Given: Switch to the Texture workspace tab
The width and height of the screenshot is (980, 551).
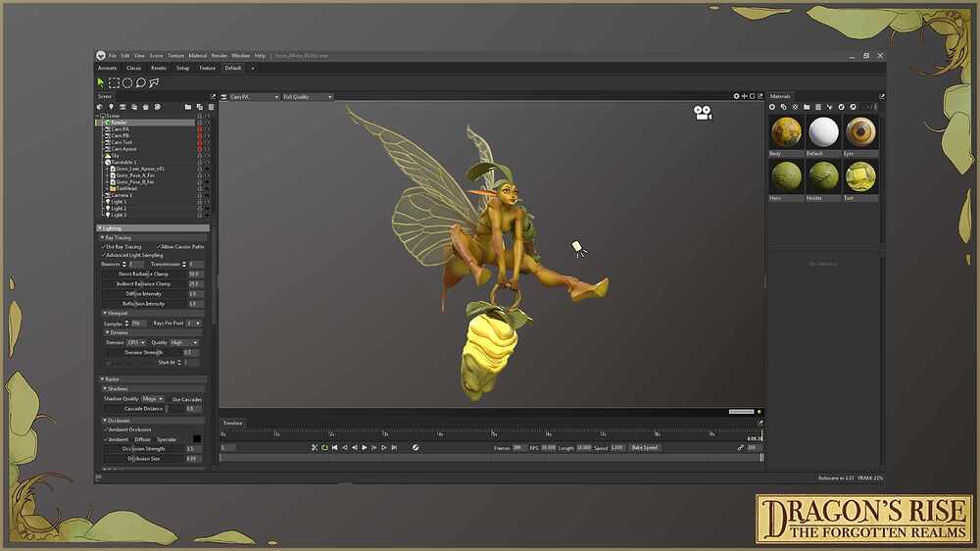Looking at the screenshot, I should pyautogui.click(x=207, y=69).
